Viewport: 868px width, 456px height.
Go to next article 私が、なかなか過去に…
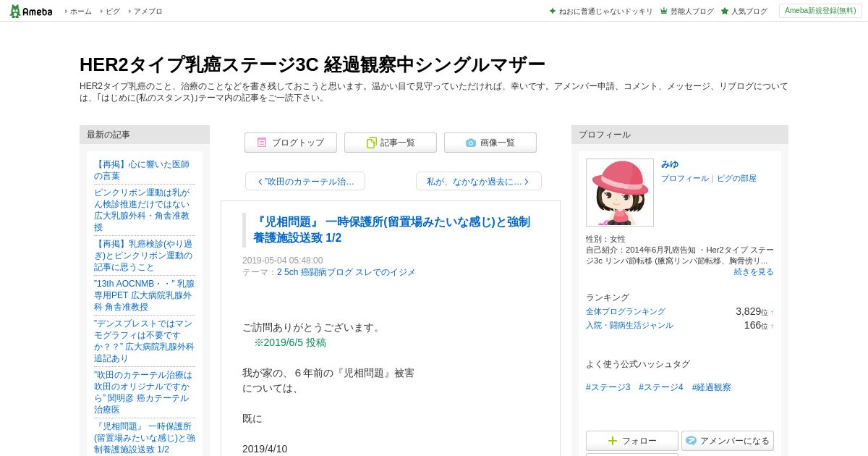pos(479,181)
